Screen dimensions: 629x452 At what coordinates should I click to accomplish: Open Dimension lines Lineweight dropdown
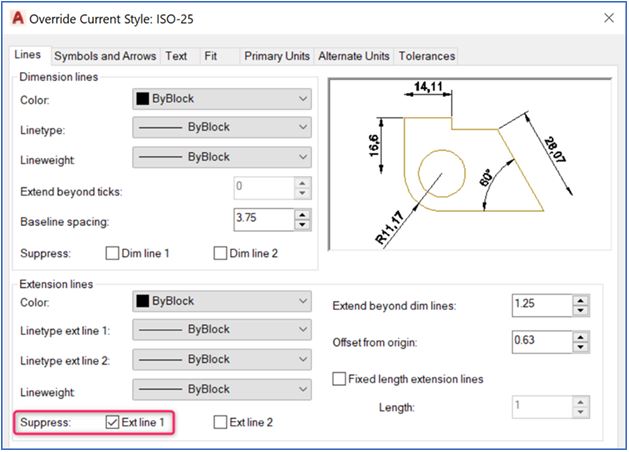click(x=222, y=157)
